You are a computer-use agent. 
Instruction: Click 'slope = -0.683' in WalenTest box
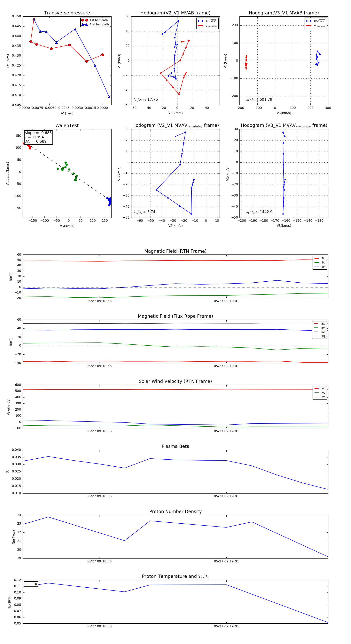38,133
